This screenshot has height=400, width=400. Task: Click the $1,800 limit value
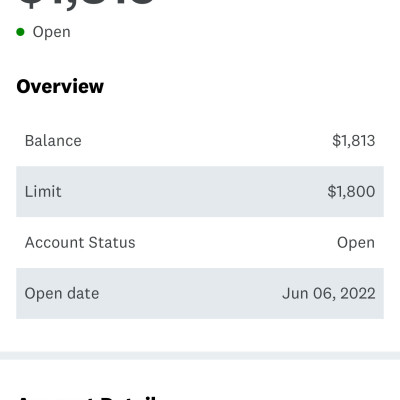[351, 192]
